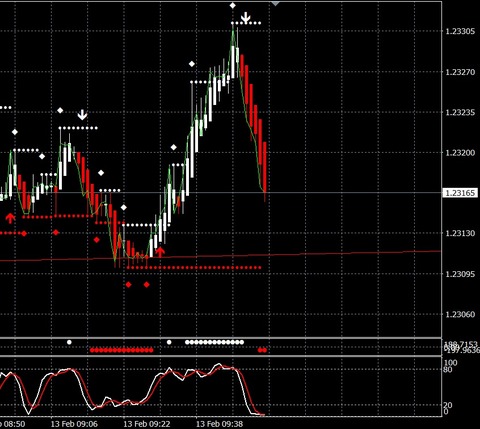Click the 1.23060 price scale label

click(x=460, y=314)
